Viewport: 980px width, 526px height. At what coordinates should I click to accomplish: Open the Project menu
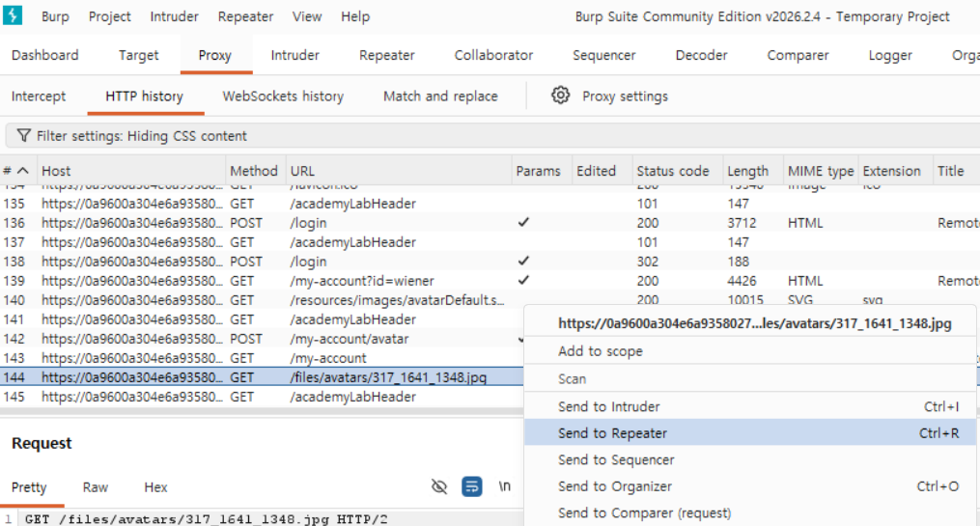click(109, 16)
